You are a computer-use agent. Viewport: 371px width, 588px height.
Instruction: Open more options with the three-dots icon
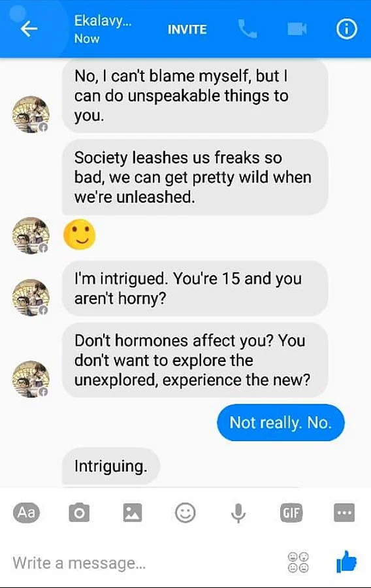point(344,512)
